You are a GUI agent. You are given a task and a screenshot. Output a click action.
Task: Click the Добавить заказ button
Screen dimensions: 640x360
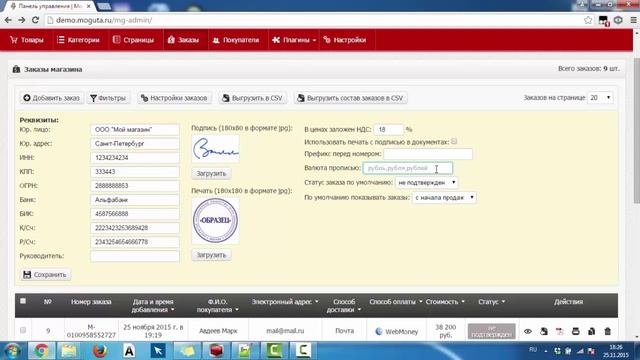point(51,98)
